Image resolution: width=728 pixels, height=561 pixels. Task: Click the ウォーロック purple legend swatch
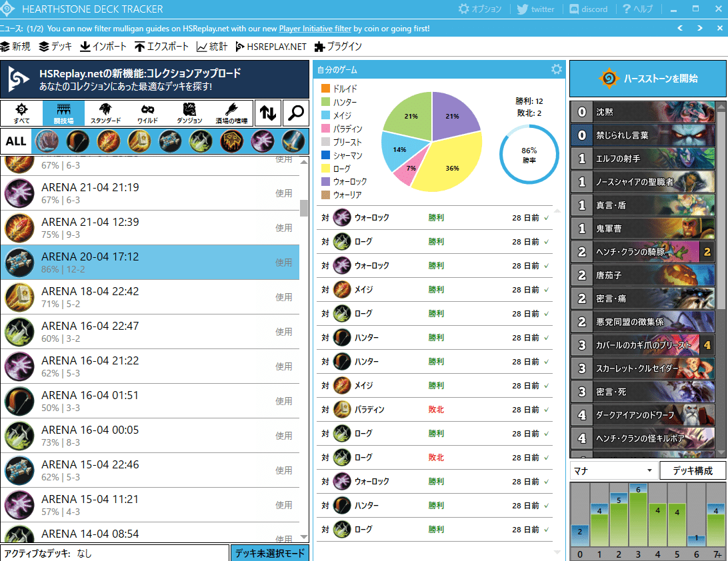[325, 181]
